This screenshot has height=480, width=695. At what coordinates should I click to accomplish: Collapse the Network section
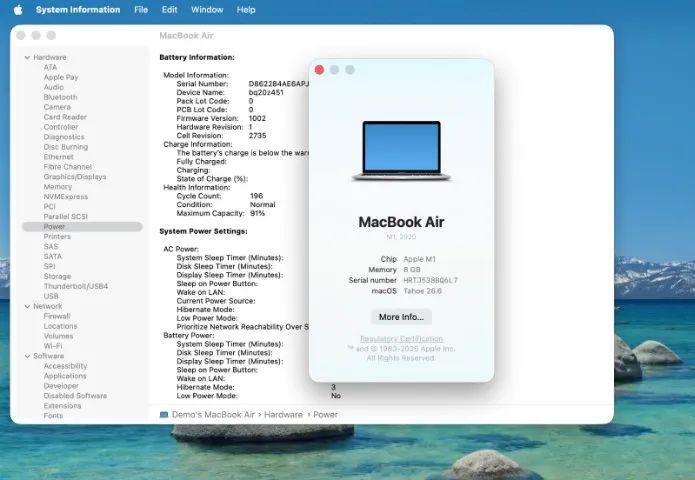pos(27,306)
